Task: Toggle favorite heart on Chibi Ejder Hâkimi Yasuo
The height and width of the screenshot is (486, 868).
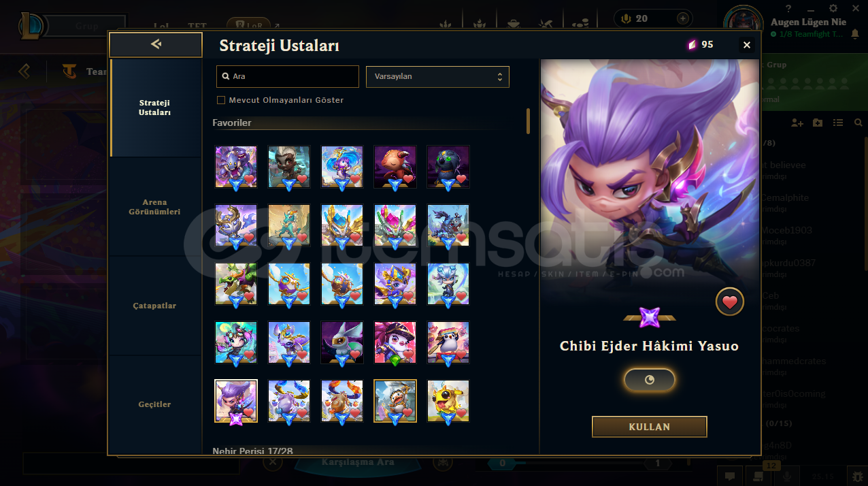Action: pyautogui.click(x=730, y=302)
